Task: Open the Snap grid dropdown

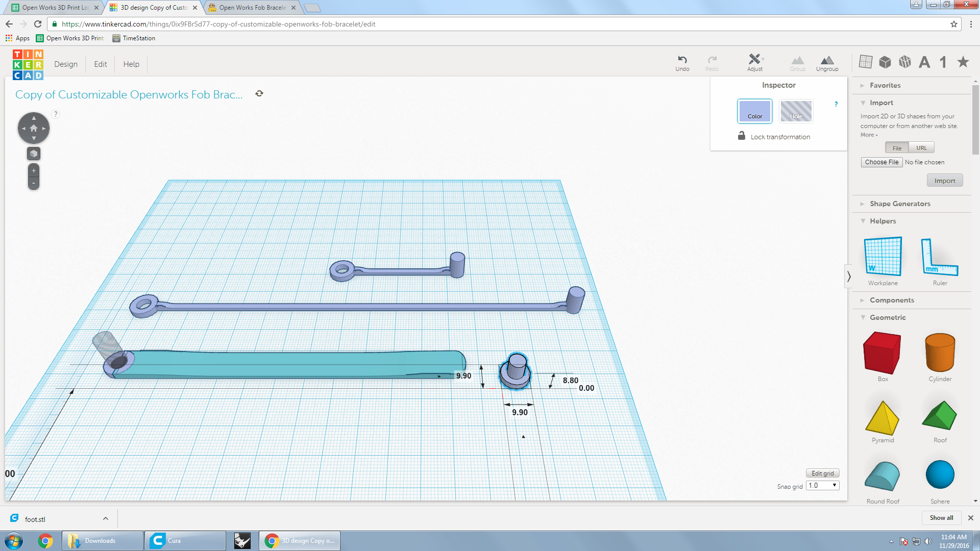Action: coord(822,485)
